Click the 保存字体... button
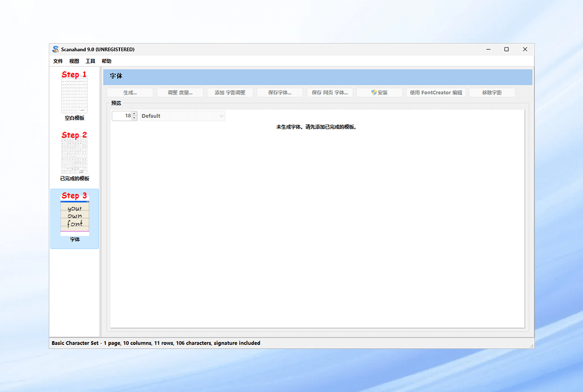 [x=280, y=92]
